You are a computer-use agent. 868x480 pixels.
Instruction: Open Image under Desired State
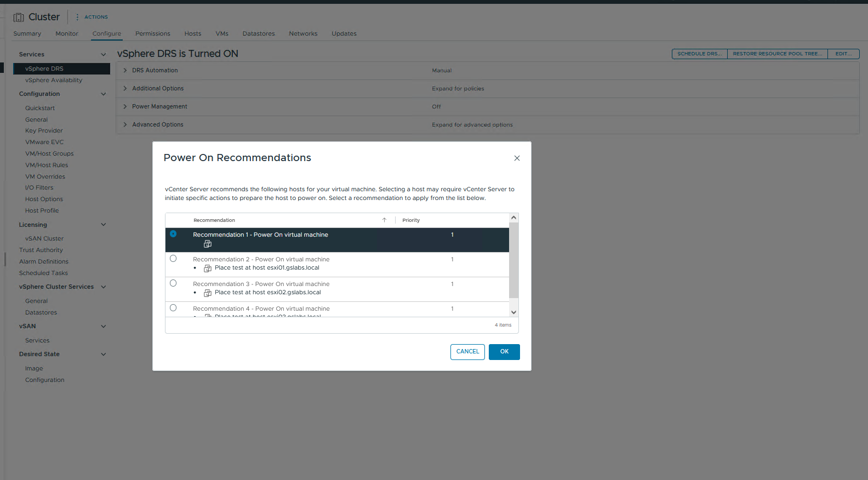(34, 368)
